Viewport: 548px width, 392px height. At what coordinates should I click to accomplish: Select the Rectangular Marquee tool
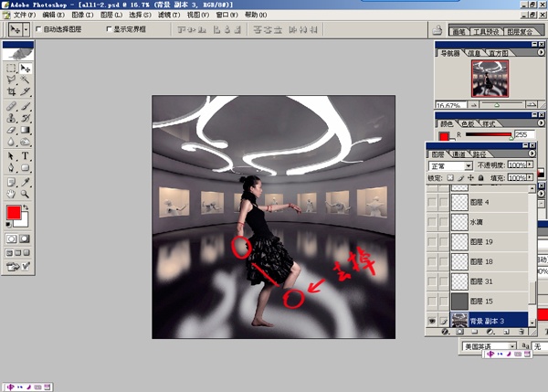click(x=11, y=68)
